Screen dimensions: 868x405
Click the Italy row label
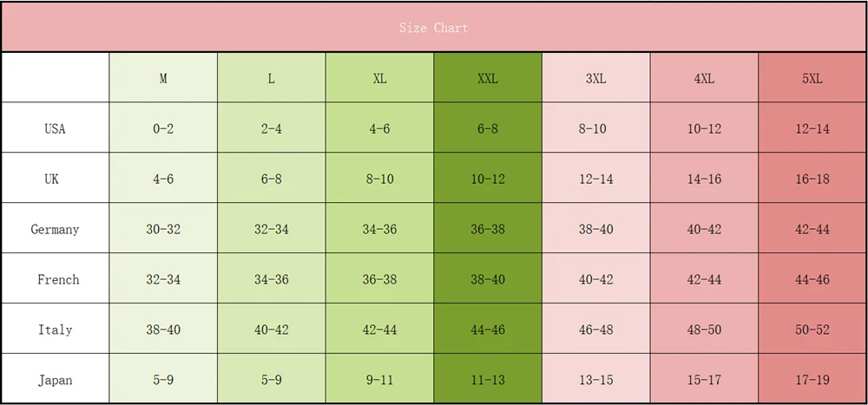coord(56,330)
